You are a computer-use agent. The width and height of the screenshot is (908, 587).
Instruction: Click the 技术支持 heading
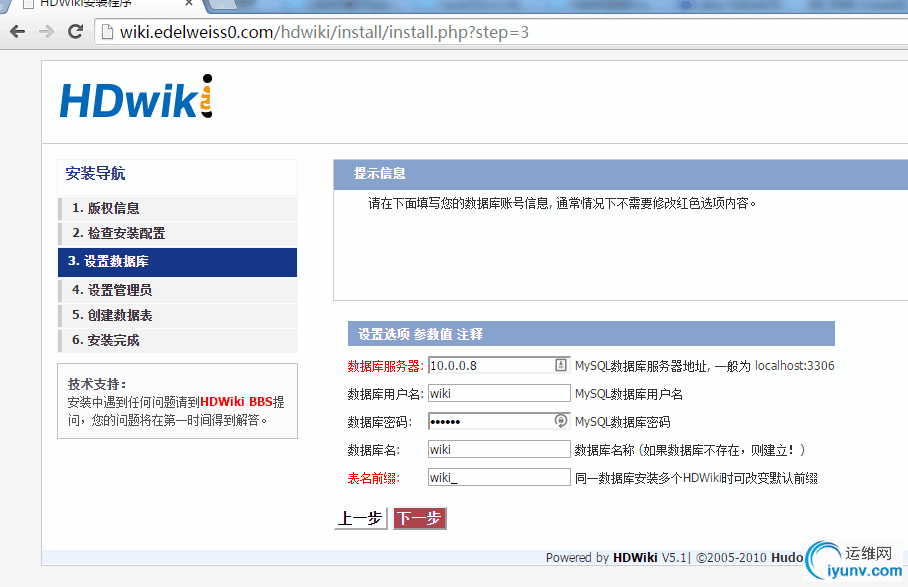click(x=97, y=384)
